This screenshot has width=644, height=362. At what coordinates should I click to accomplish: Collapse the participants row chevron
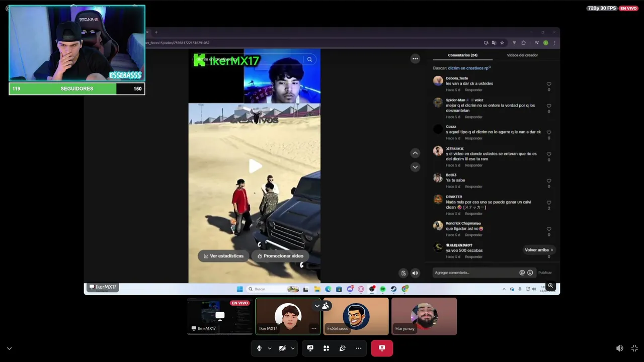click(317, 306)
